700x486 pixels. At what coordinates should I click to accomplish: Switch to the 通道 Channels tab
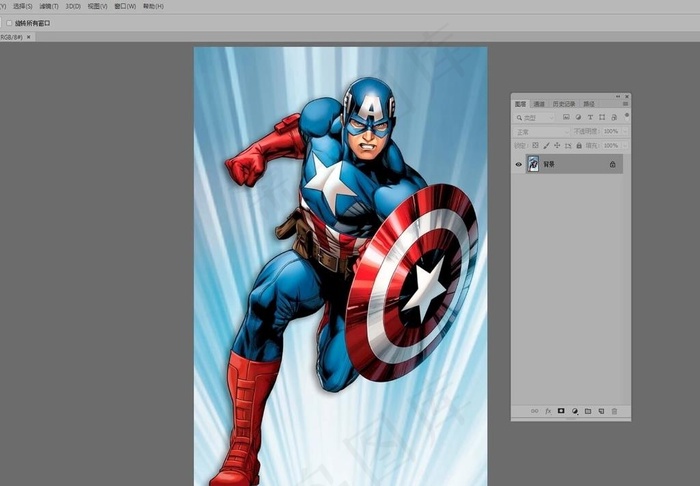pyautogui.click(x=539, y=104)
